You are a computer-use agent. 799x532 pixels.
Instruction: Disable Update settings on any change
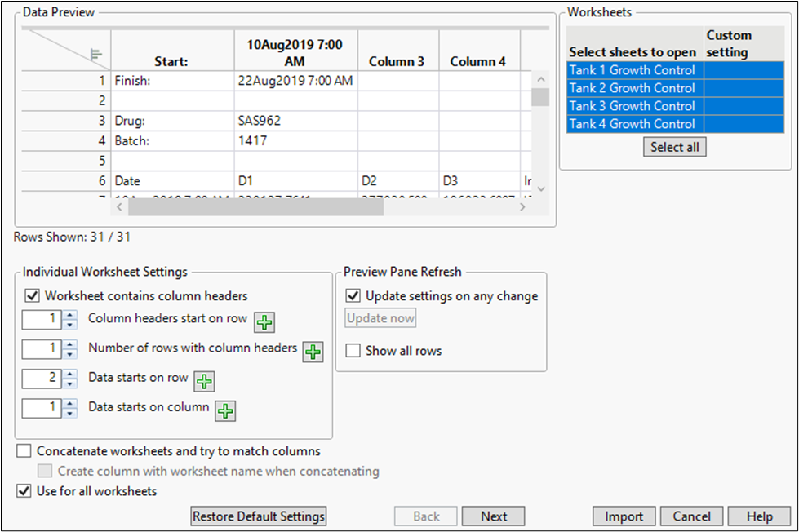point(353,296)
